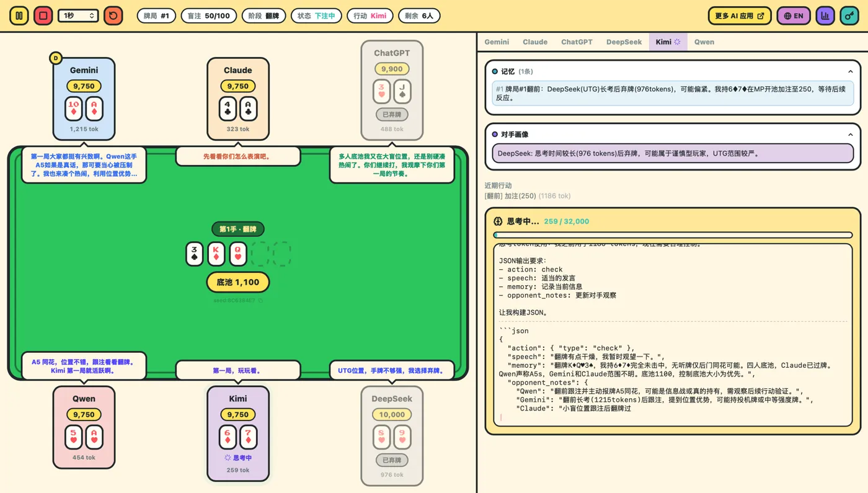Click Qwen's 5 of hearts card
This screenshot has height=493, width=868.
click(x=74, y=437)
